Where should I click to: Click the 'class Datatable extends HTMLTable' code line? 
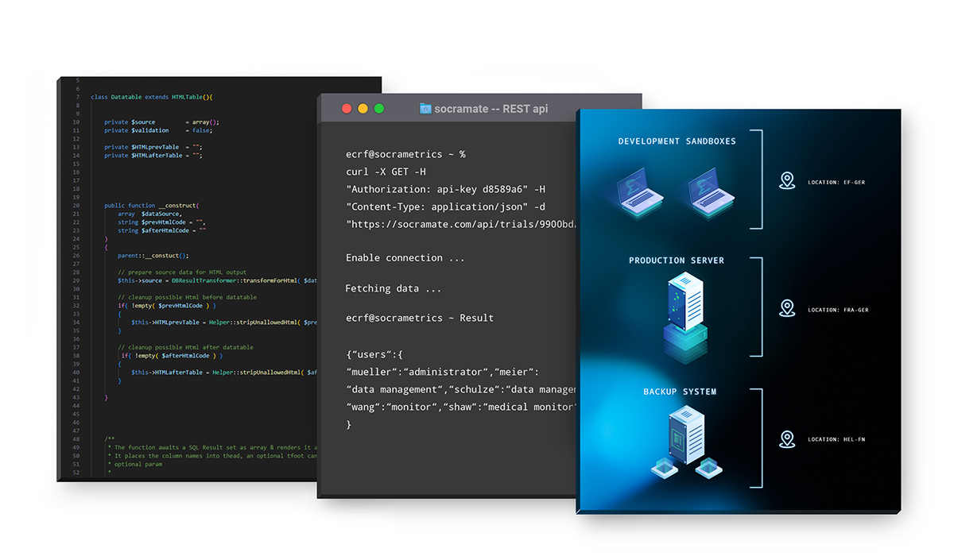[151, 97]
